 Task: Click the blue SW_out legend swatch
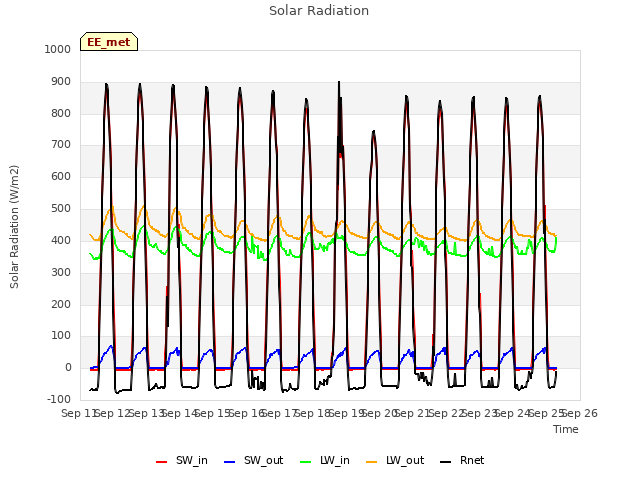tap(230, 462)
